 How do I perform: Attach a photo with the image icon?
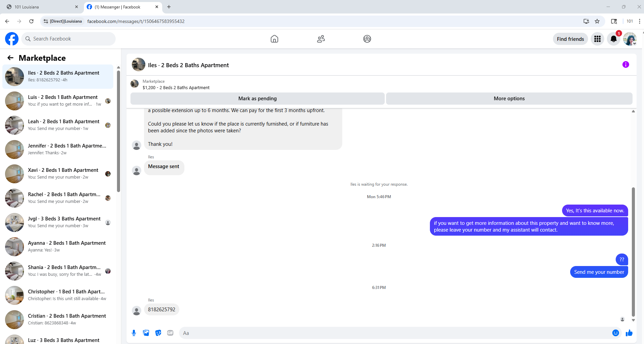click(146, 333)
